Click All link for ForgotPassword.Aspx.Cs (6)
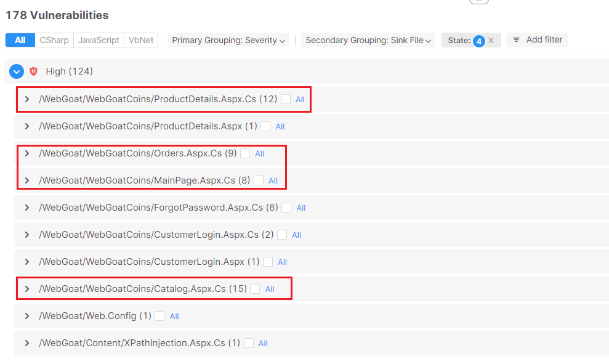Screen dimensions: 609x364 point(301,208)
